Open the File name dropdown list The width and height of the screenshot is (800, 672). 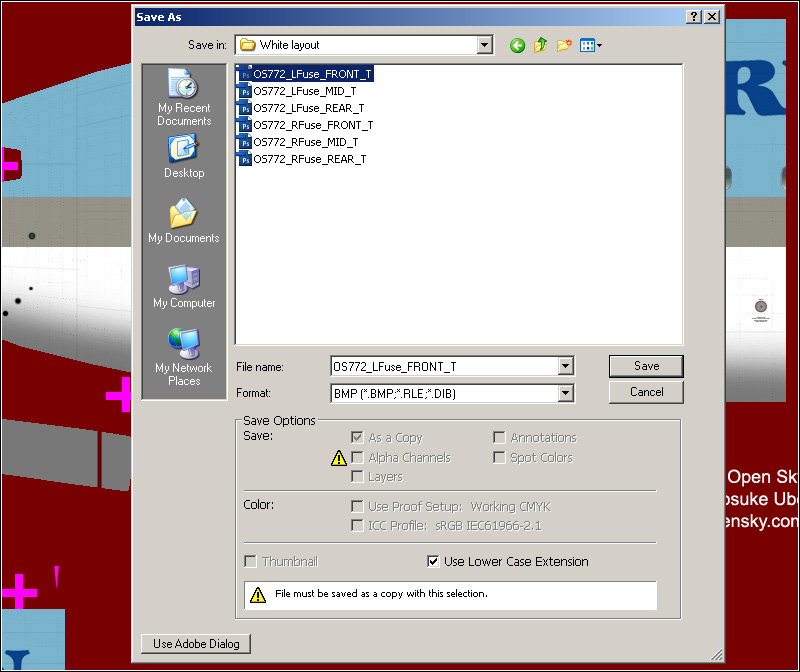566,367
